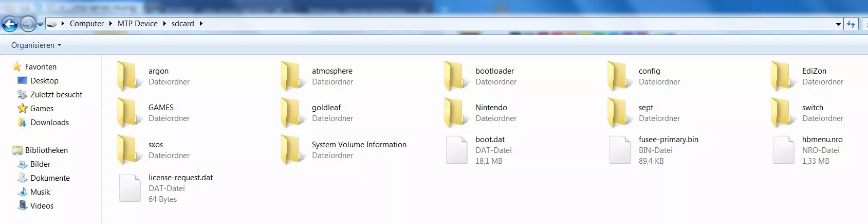Select the bootloader folder icon

456,76
